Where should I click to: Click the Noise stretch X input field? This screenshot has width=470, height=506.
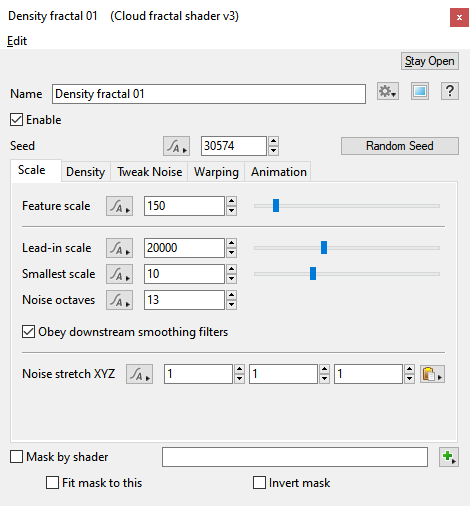(x=198, y=374)
